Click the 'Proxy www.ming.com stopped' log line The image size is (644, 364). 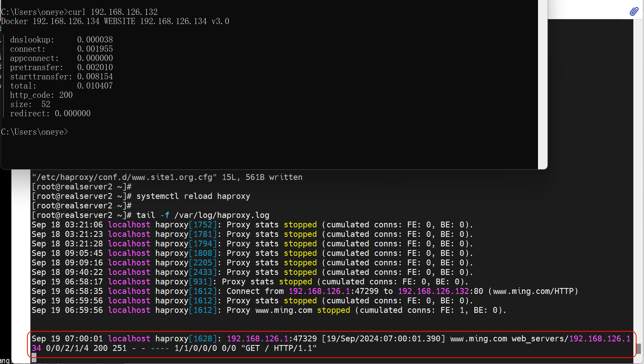pos(288,310)
